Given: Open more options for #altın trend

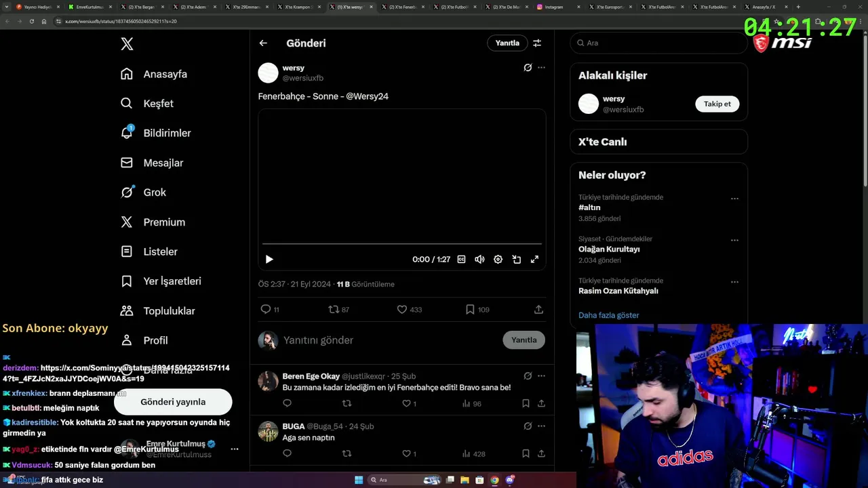Looking at the screenshot, I should tap(734, 199).
